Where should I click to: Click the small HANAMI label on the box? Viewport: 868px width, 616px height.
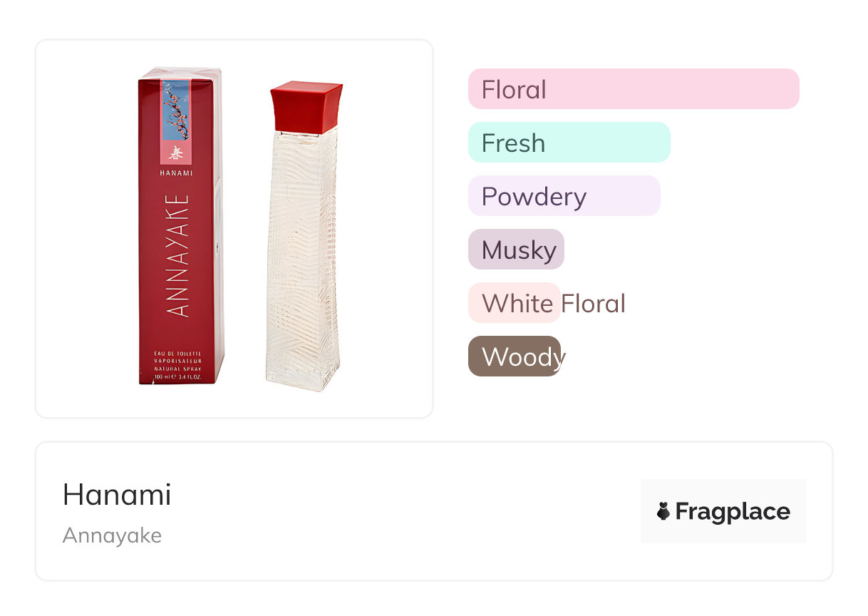click(177, 173)
